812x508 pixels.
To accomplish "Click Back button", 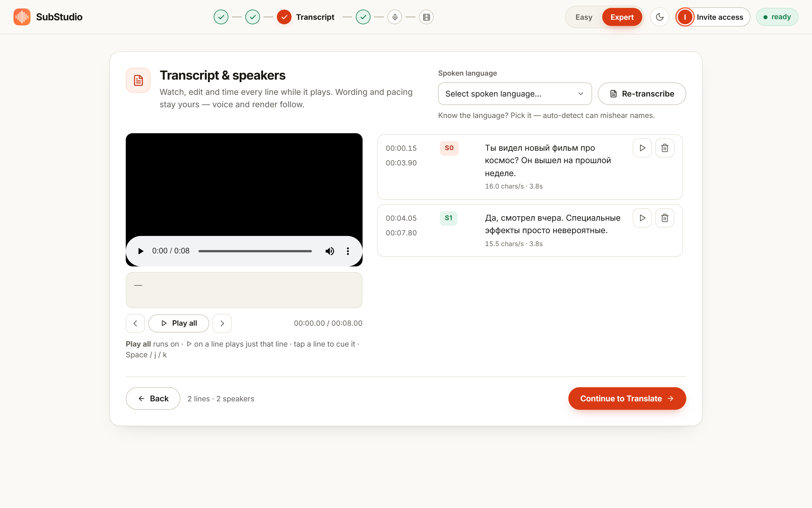I will click(x=153, y=398).
